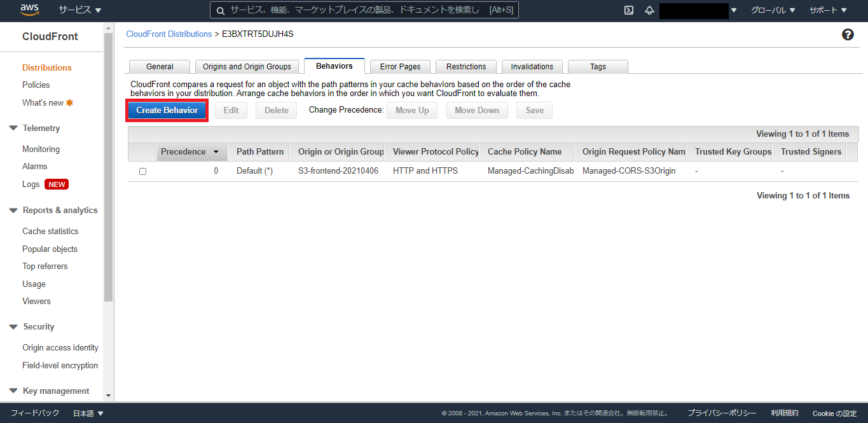The height and width of the screenshot is (423, 868).
Task: Open Origin access identity page
Action: click(x=60, y=348)
